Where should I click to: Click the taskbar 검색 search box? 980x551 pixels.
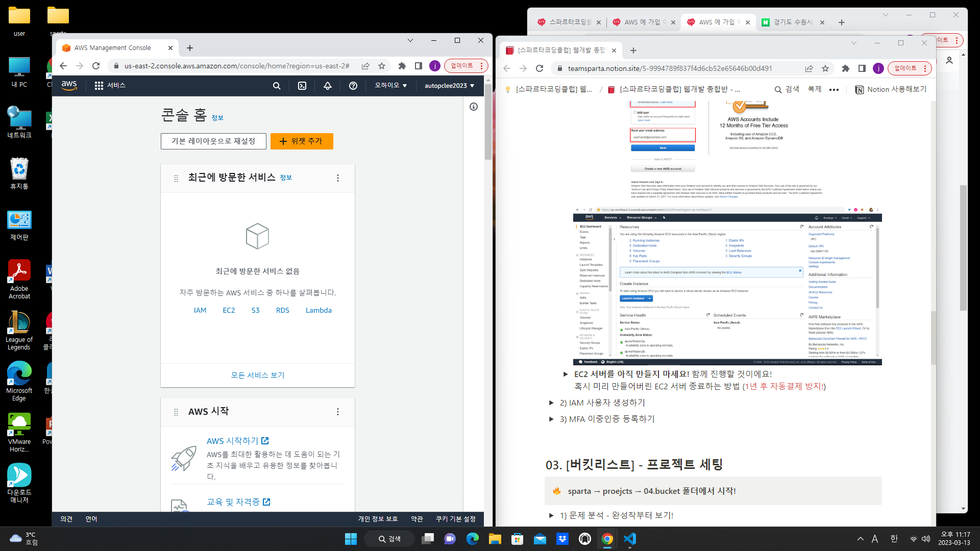point(389,539)
